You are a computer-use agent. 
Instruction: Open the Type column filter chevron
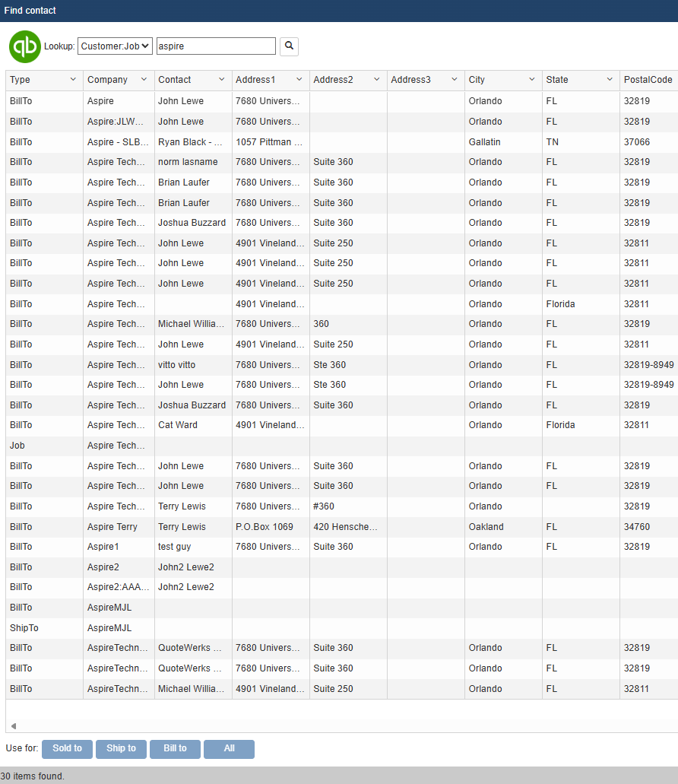coord(73,80)
